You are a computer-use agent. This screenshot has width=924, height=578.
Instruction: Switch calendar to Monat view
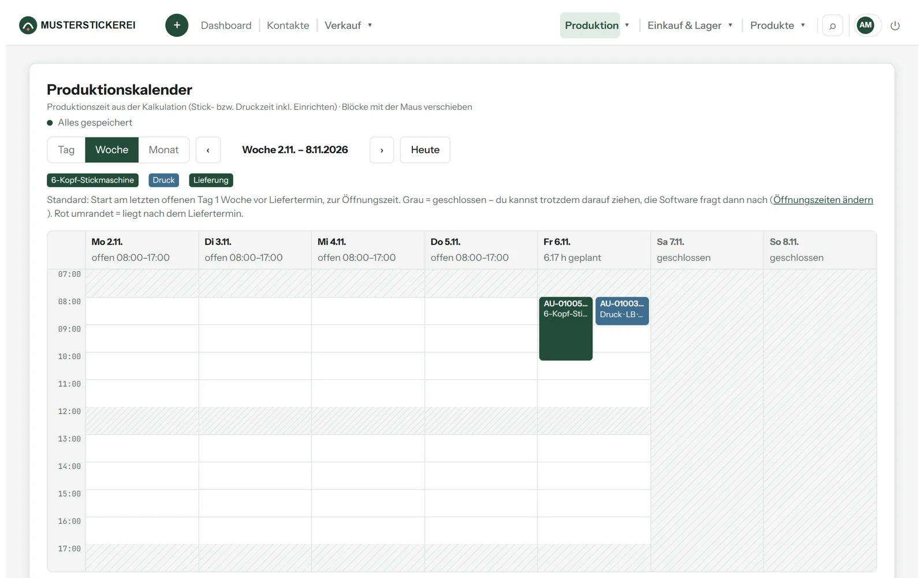[x=163, y=150]
